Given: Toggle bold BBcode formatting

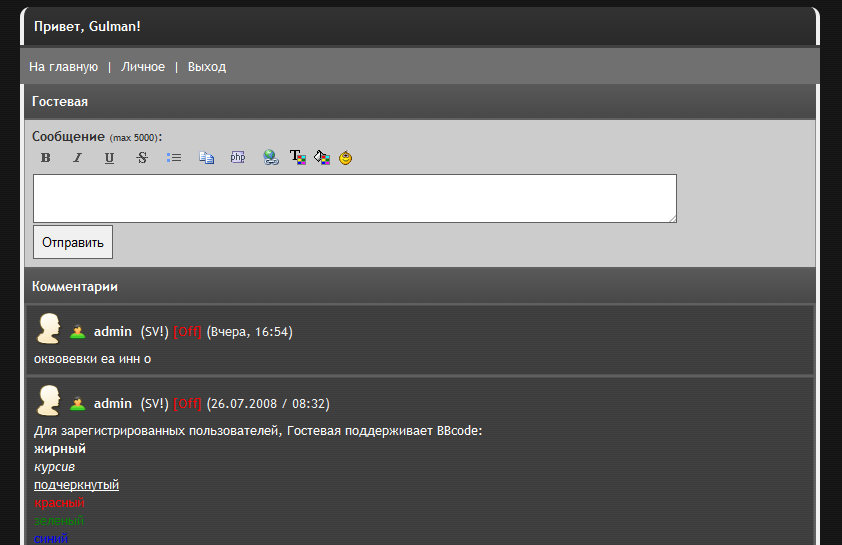Looking at the screenshot, I should click(46, 157).
